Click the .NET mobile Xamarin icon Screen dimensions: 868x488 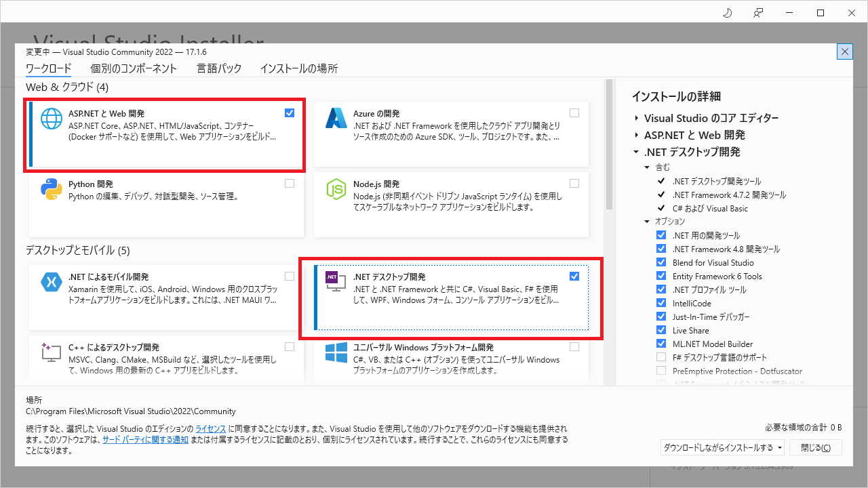pos(51,281)
